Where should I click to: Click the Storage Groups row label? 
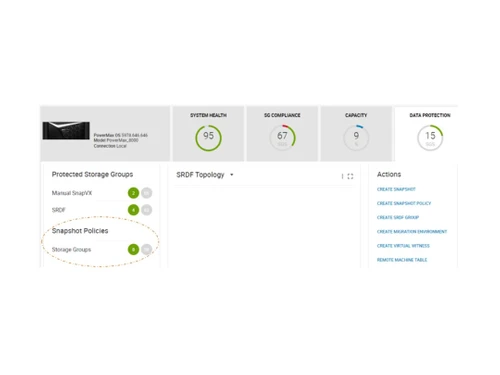(71, 250)
